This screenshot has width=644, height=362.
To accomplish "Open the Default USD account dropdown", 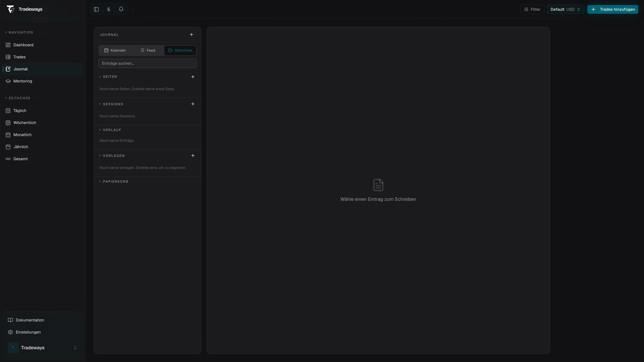I will click(x=565, y=10).
